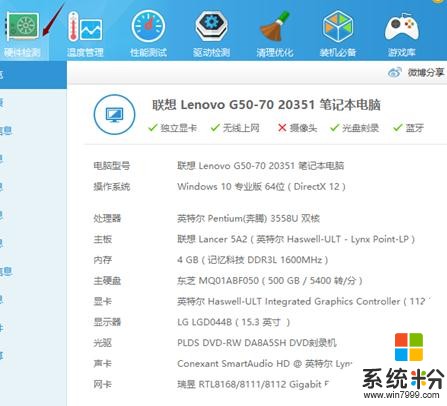
Task: Click the 微博分享 share link
Action: [426, 72]
